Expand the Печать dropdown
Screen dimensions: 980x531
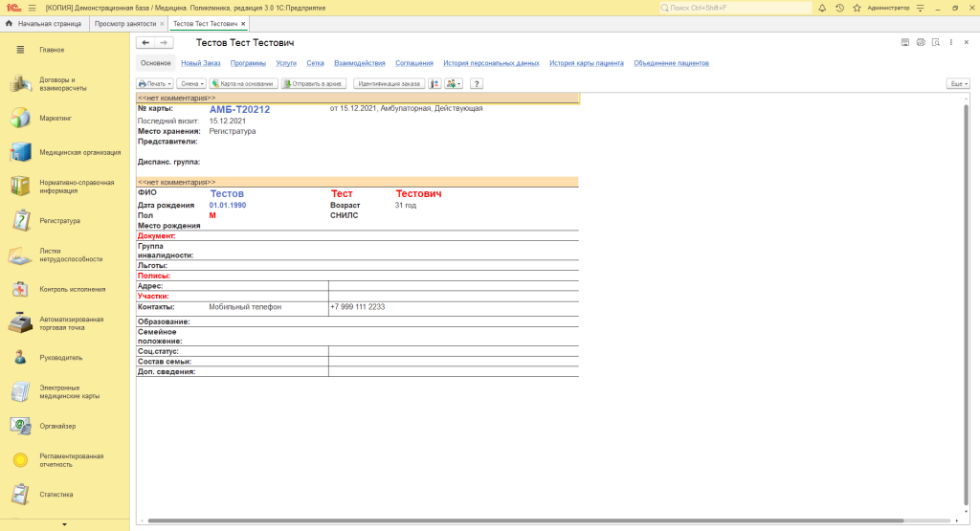(x=152, y=84)
